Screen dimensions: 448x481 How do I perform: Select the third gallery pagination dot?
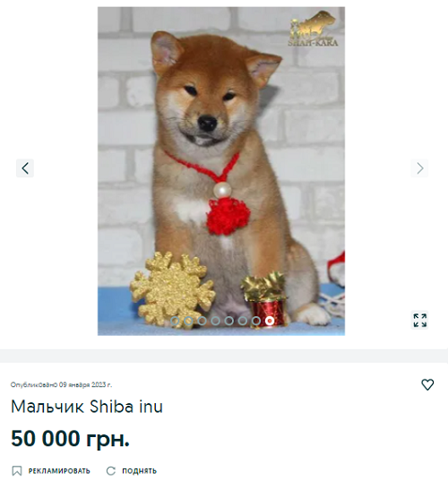(x=202, y=321)
